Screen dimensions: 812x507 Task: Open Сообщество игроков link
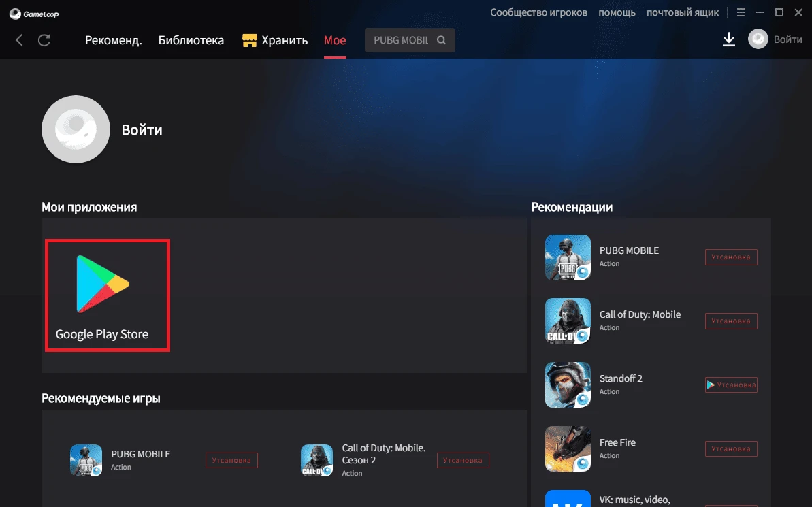539,13
